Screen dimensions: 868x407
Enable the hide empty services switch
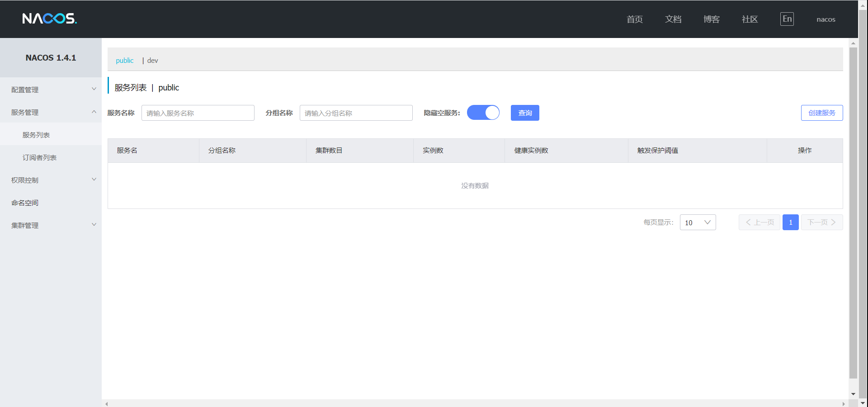483,113
